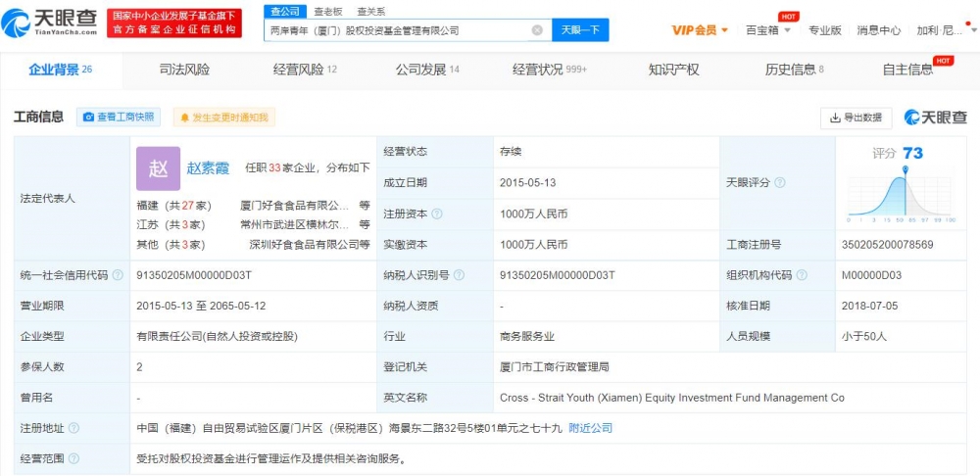This screenshot has height=476, width=980.
Task: Open 常州市武进区横林尔... company link
Action: coord(294,225)
